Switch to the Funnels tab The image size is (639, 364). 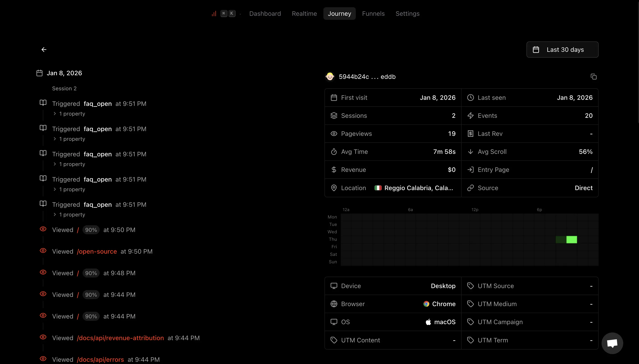point(373,14)
